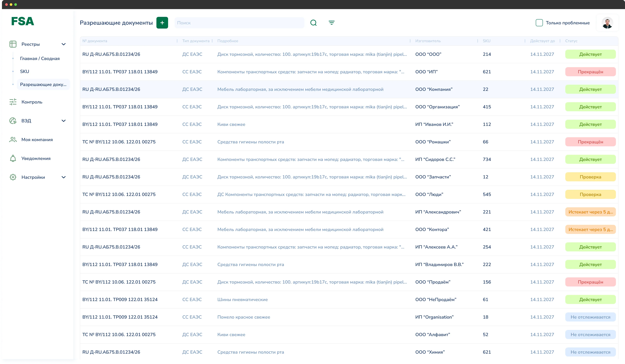Open Уведомления menu label

point(36,158)
